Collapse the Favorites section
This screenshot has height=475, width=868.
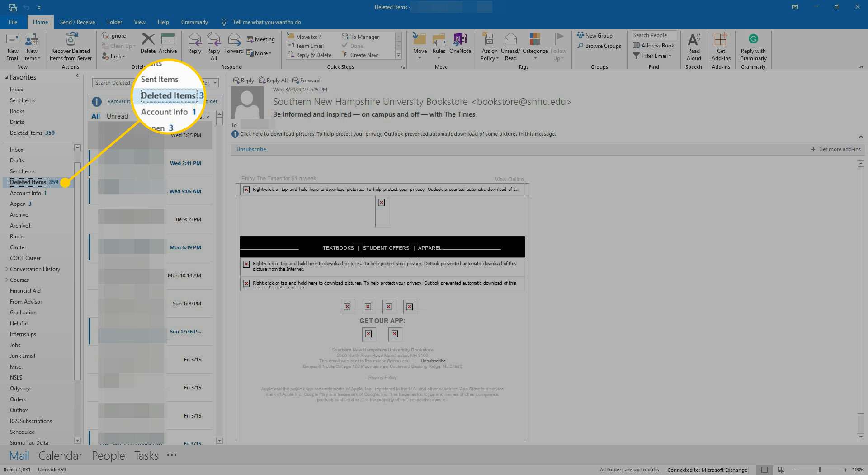pyautogui.click(x=7, y=78)
